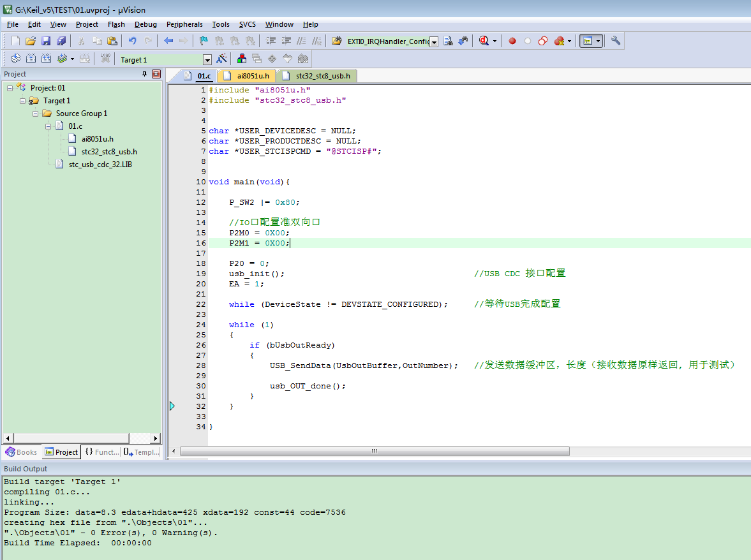Navigate backwards with the blue arrow
The image size is (751, 560).
click(x=168, y=41)
